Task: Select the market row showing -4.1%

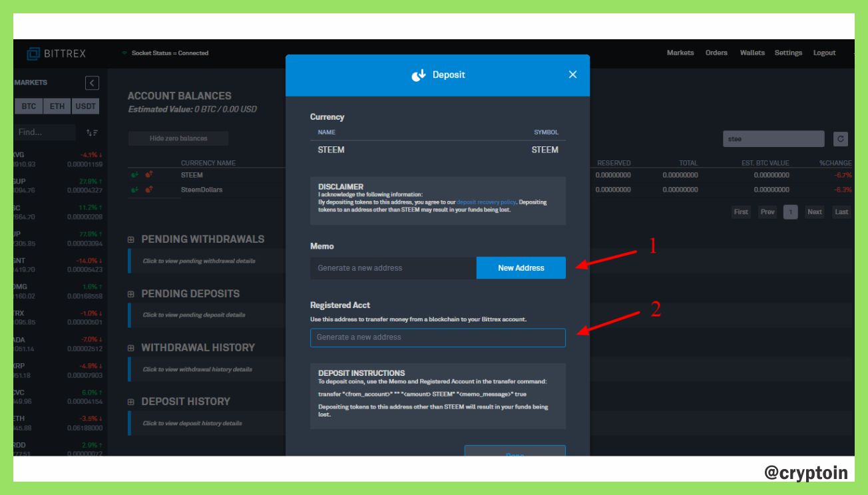Action: pyautogui.click(x=59, y=160)
